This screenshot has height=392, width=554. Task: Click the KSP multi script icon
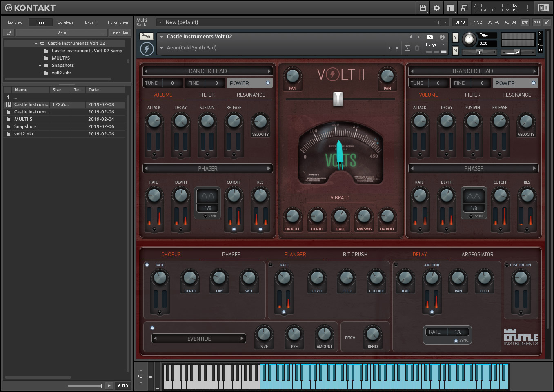[525, 22]
